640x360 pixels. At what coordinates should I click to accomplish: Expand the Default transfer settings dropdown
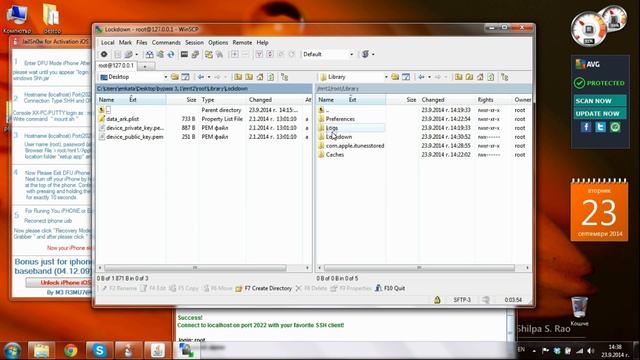click(351, 54)
